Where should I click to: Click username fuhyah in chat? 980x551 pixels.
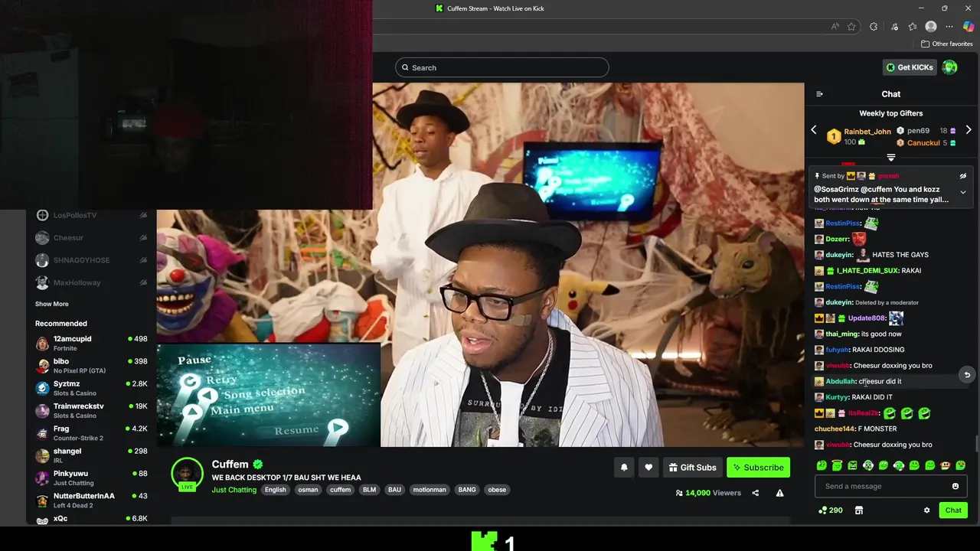[x=837, y=350]
